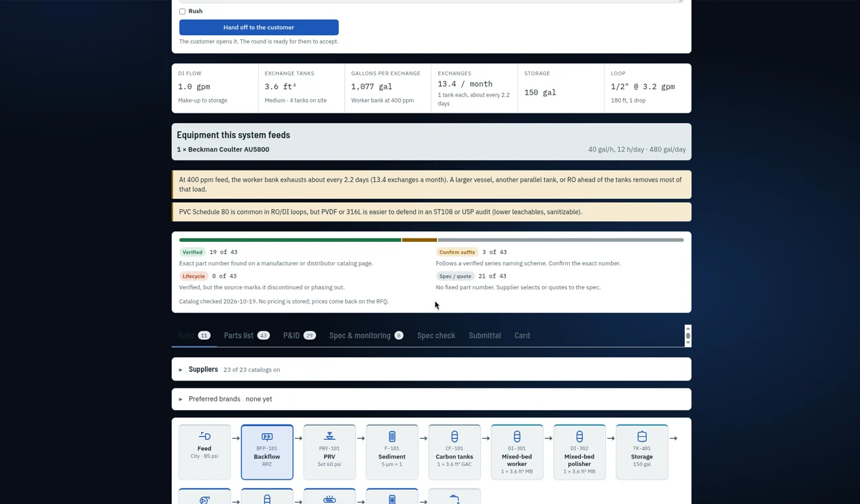The width and height of the screenshot is (860, 504).
Task: Expand the Suppliers section
Action: click(431, 370)
